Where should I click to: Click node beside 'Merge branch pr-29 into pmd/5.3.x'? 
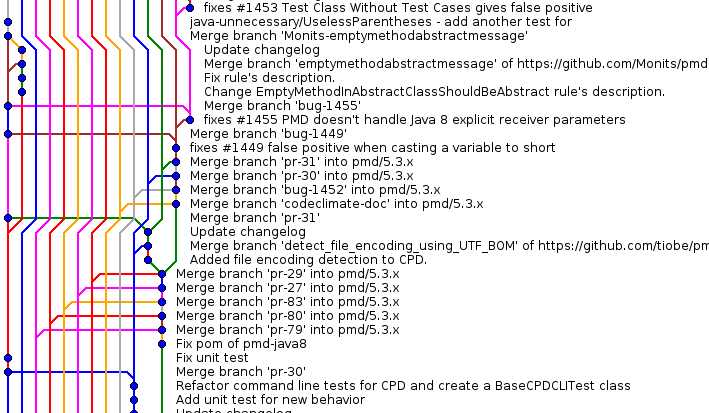[162, 273]
